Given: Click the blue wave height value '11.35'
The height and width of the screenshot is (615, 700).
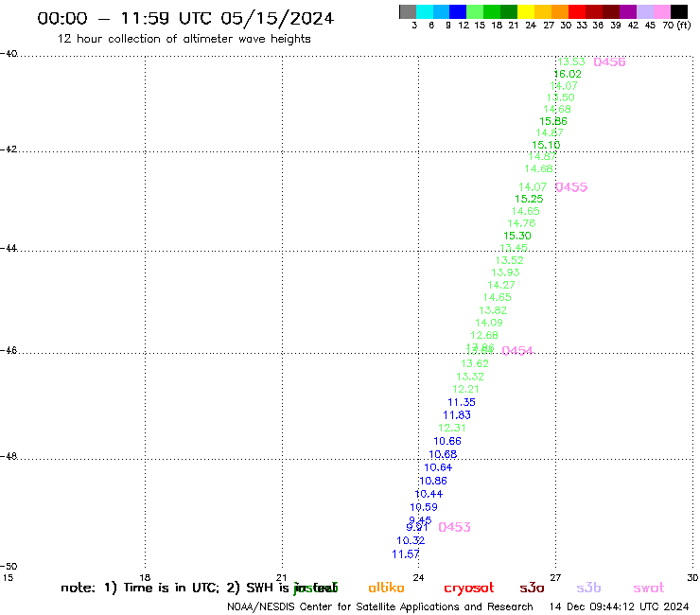Looking at the screenshot, I should click(x=462, y=402).
